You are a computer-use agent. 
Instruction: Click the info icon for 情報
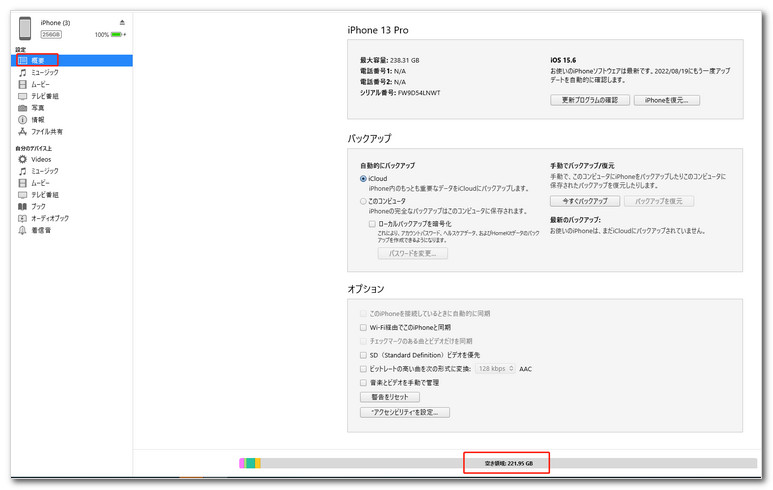(22, 120)
